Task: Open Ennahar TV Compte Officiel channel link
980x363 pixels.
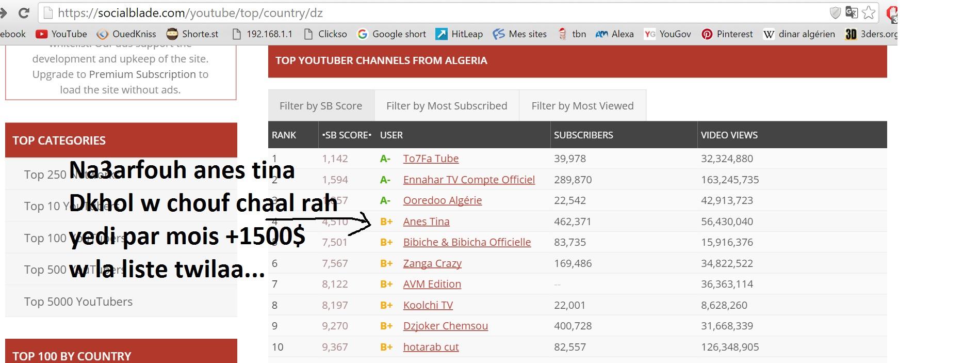Action: tap(469, 180)
